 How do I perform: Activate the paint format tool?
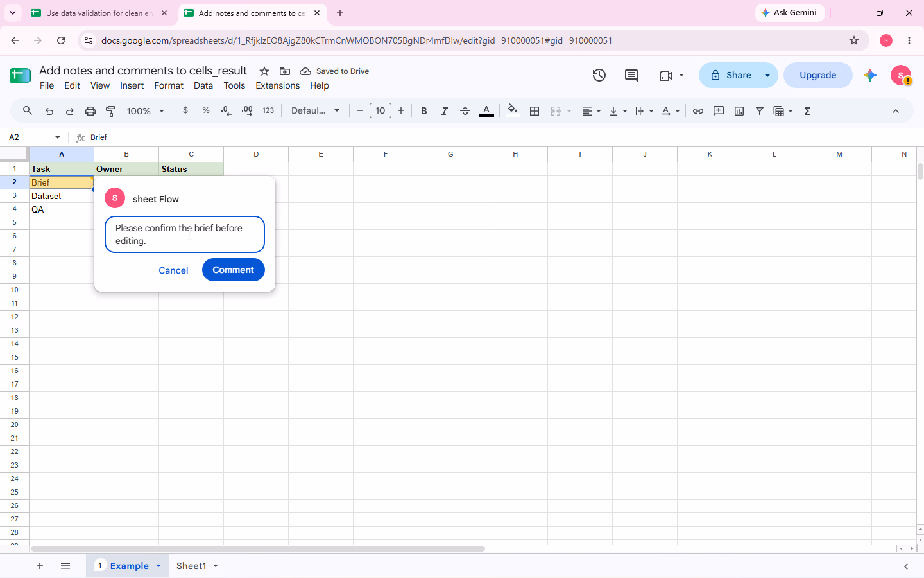point(110,111)
